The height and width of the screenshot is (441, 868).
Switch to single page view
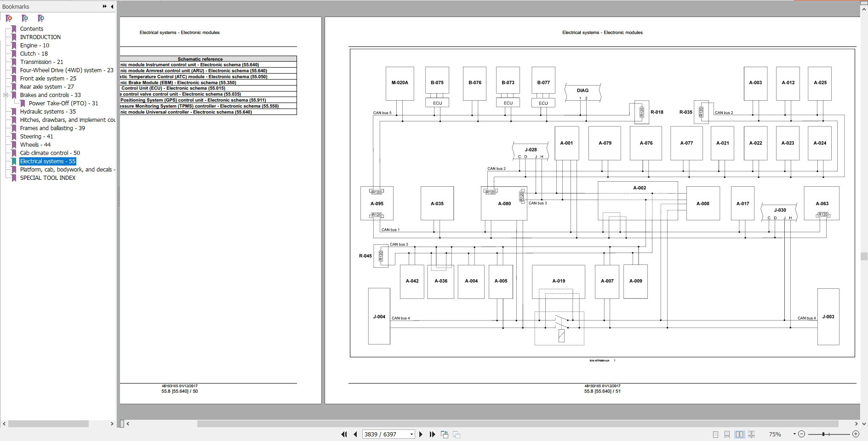coord(715,434)
